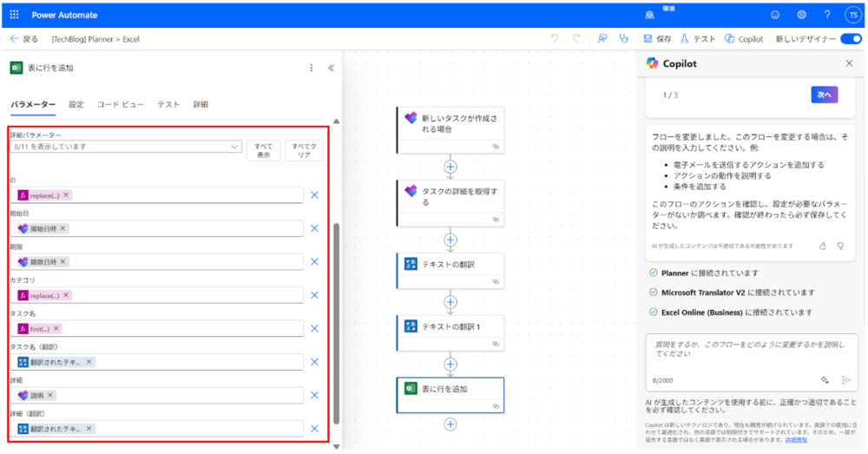Save the flow with 保存

point(658,39)
